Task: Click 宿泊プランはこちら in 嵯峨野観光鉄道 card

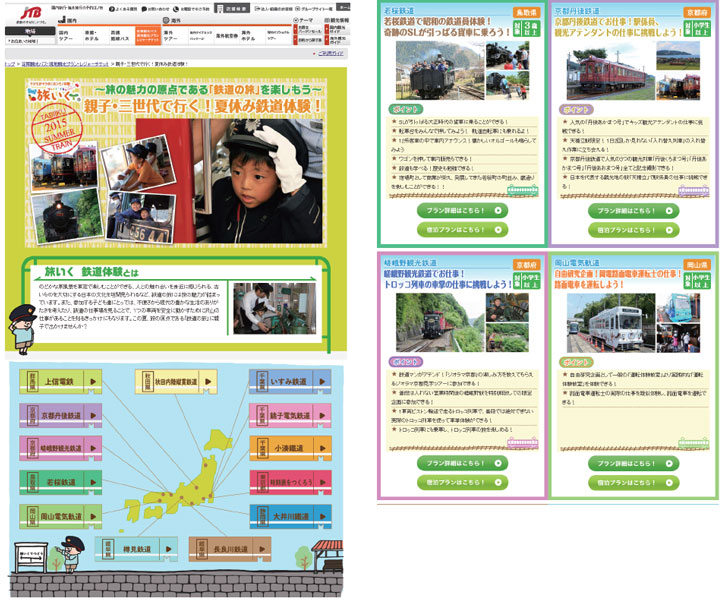Action: [462, 482]
